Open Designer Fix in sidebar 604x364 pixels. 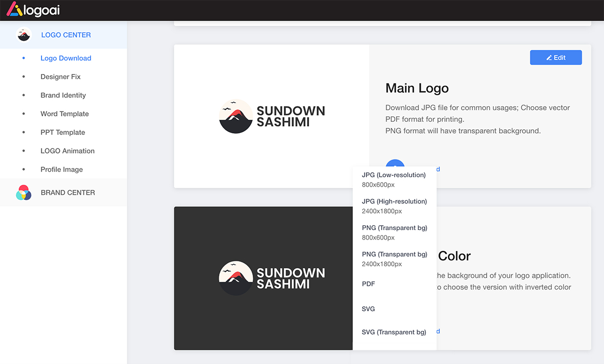[60, 77]
